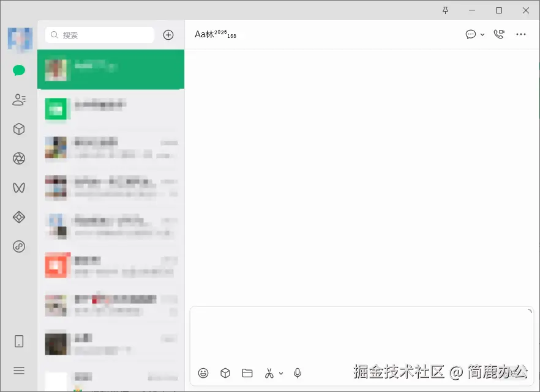Open the hamburger settings menu

point(18,371)
